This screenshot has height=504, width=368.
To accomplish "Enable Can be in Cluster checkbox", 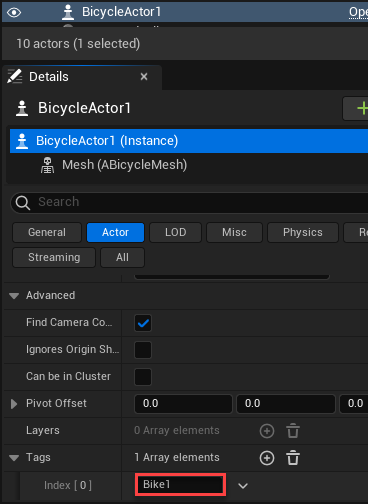I will (x=143, y=377).
